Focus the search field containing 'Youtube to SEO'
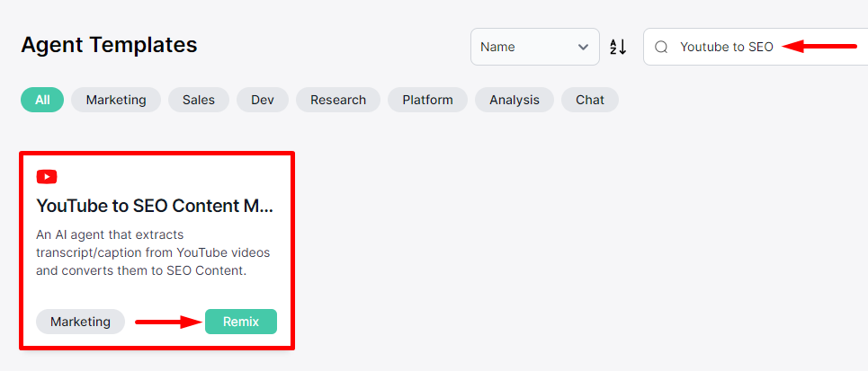 tap(756, 47)
